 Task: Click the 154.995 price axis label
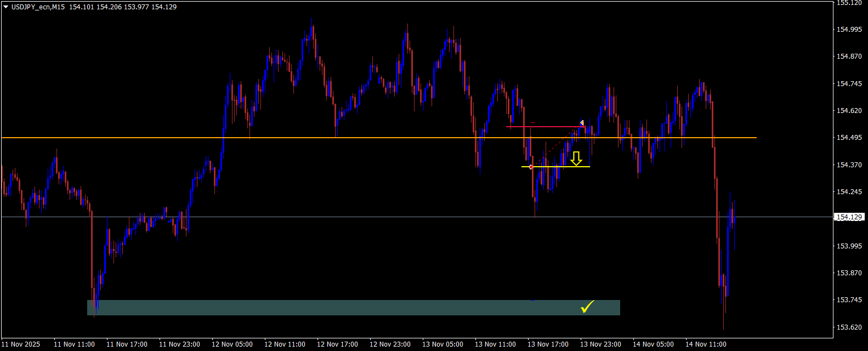849,30
